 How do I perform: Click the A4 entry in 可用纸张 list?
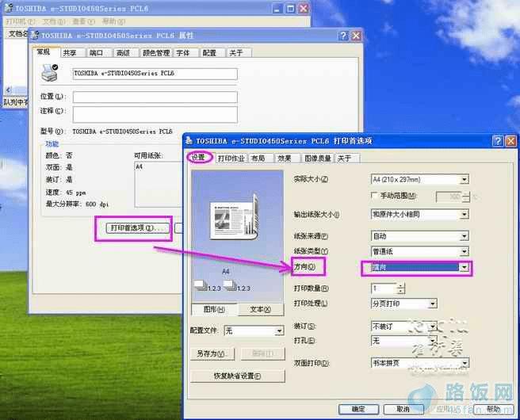point(140,166)
